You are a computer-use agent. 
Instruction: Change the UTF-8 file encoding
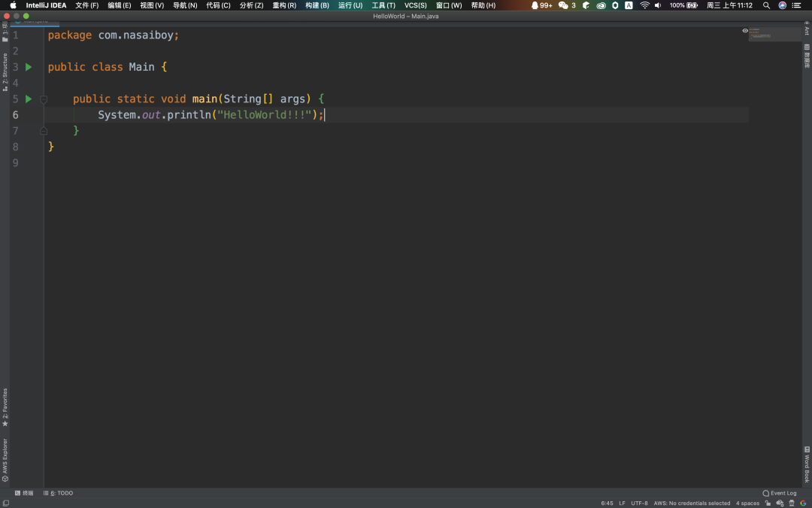coord(639,503)
